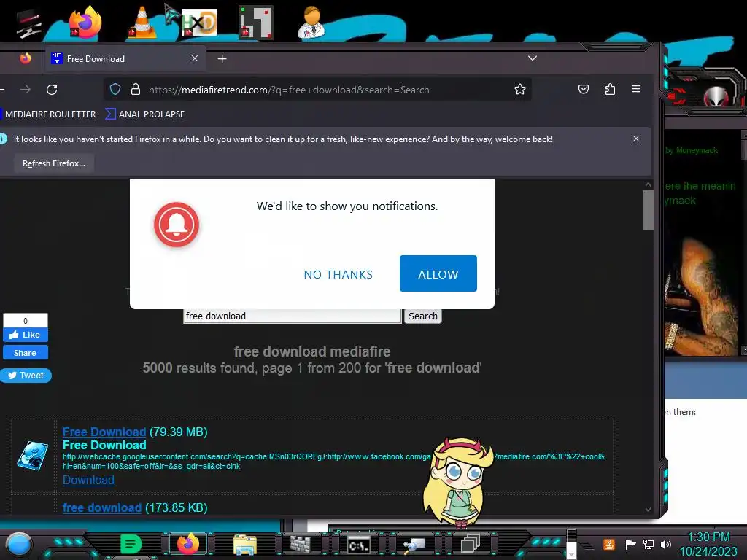Viewport: 747px width, 560px height.
Task: Click the volume speaker tray icon
Action: point(666,544)
